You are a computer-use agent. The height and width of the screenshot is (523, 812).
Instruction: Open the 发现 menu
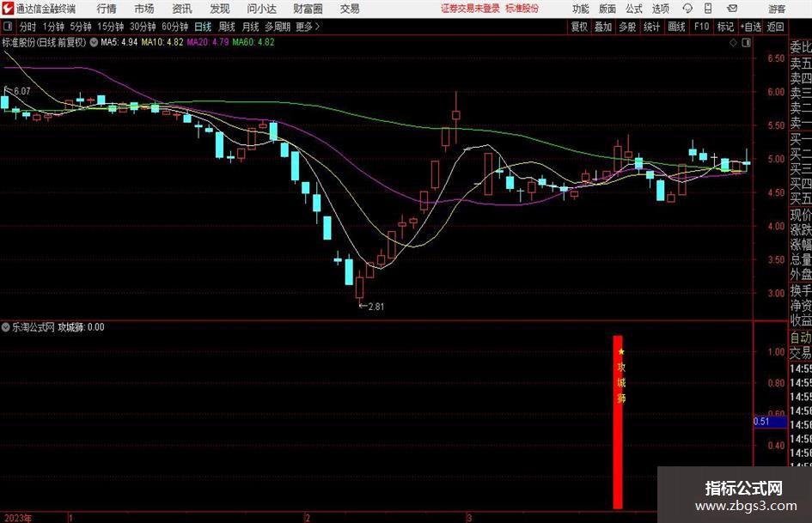pyautogui.click(x=220, y=9)
